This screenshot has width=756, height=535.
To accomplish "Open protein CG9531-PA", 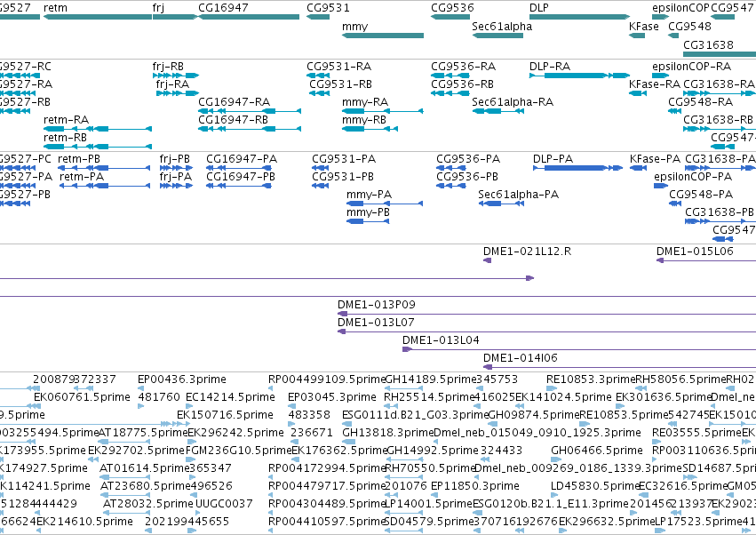I will click(x=320, y=168).
